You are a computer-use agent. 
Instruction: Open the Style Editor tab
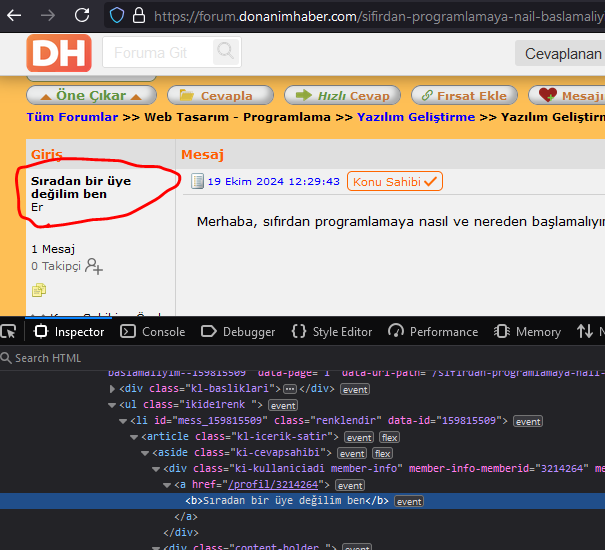[x=331, y=332]
